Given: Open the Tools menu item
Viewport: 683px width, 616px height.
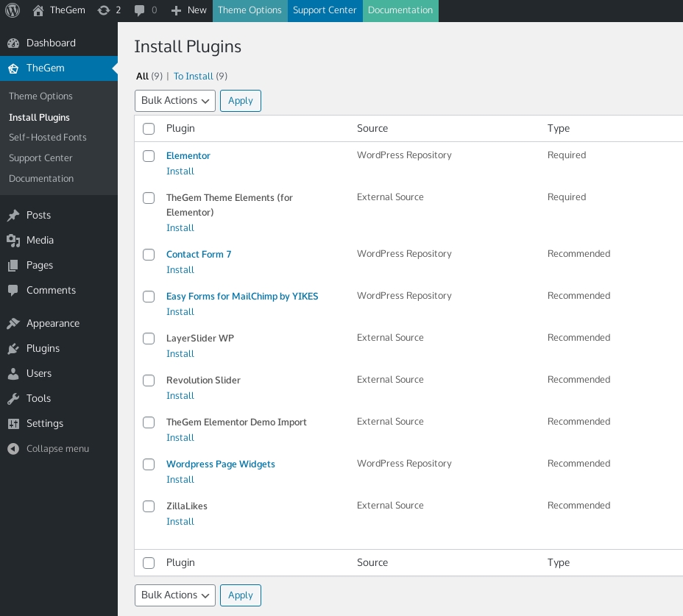Looking at the screenshot, I should click(38, 398).
